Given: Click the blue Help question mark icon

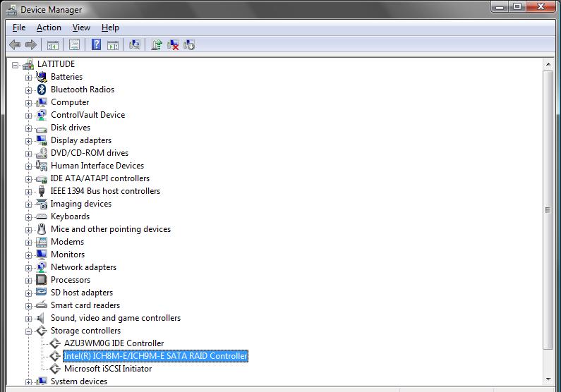Looking at the screenshot, I should 97,44.
